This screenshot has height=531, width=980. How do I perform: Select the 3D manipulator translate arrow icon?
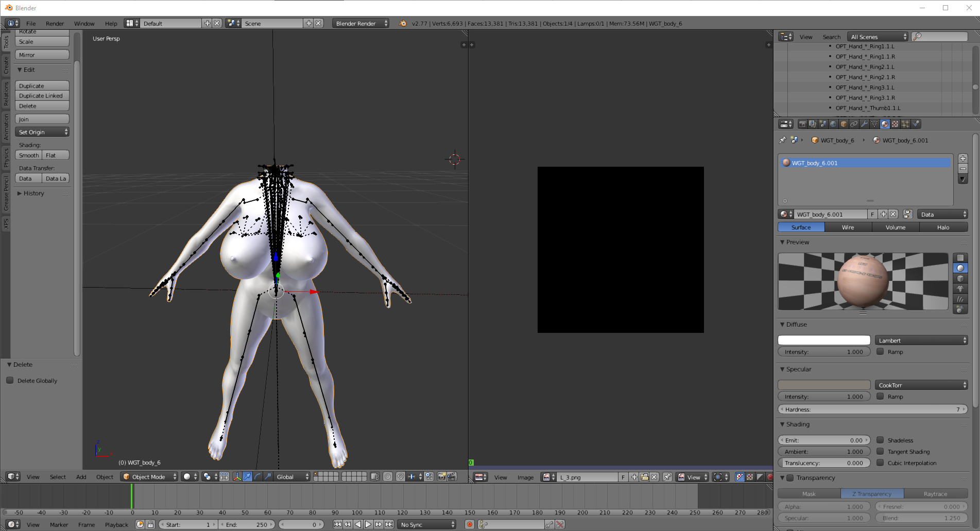(x=247, y=477)
